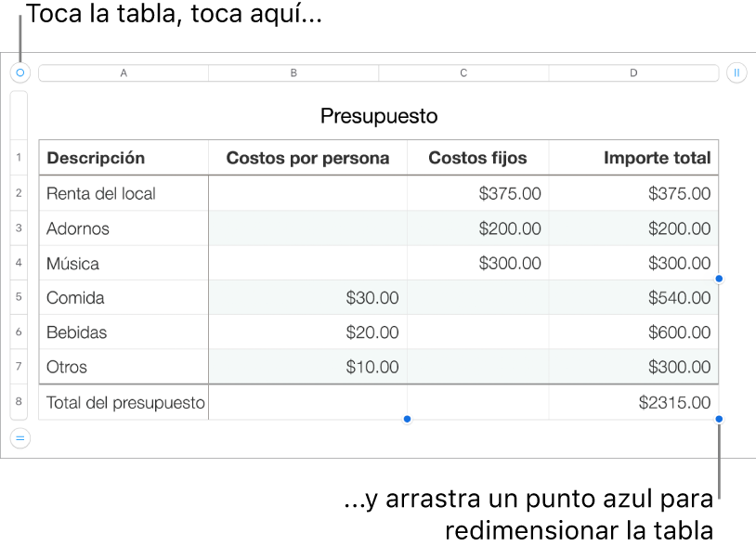Screen dimensions: 756x546
Task: Select row 8 using its row number bar
Action: (x=19, y=402)
